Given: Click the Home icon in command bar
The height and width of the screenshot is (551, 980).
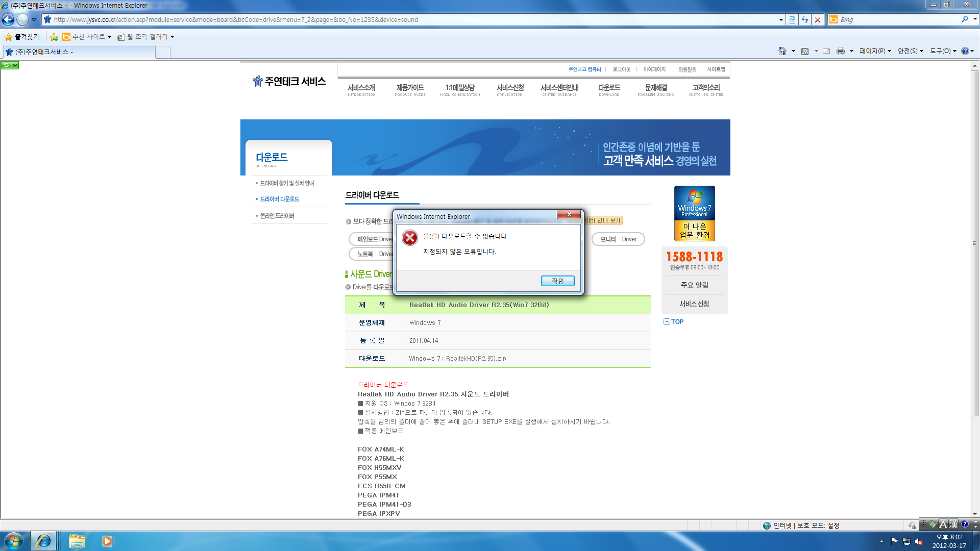Looking at the screenshot, I should tap(782, 51).
